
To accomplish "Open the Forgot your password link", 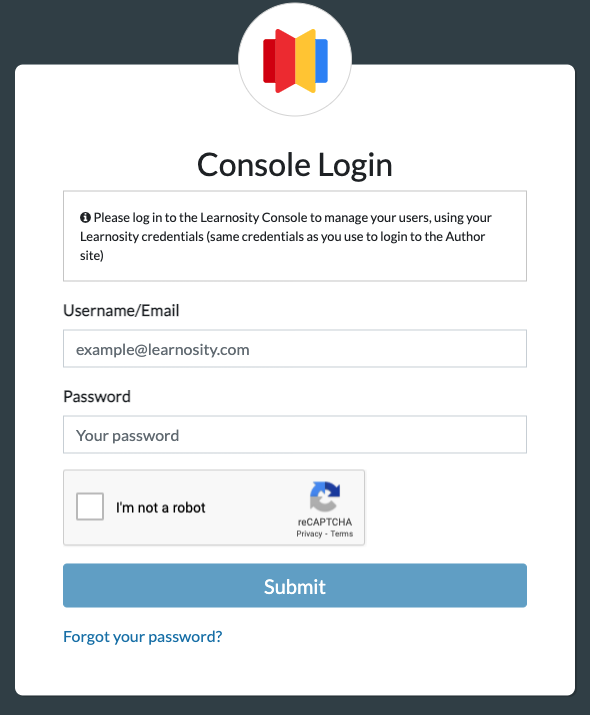I will [143, 637].
